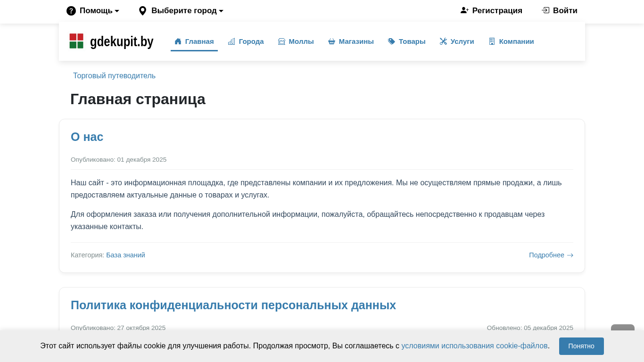
Task: Click the user-plus registration icon
Action: [464, 10]
